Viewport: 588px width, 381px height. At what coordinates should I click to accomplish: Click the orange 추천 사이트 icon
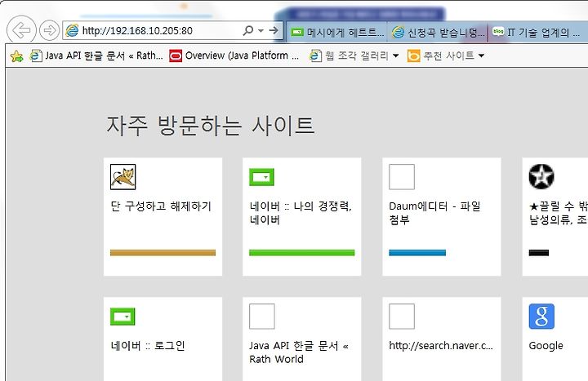pyautogui.click(x=413, y=55)
